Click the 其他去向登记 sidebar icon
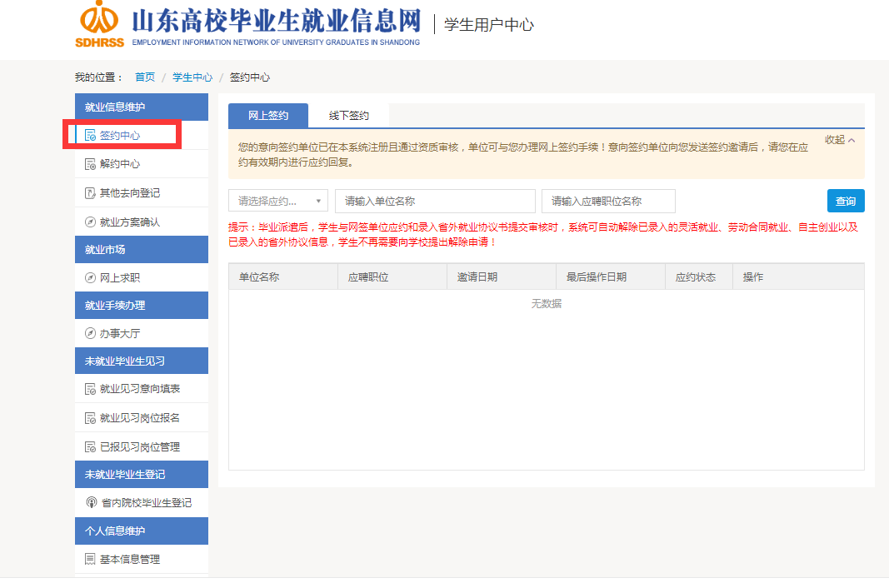The height and width of the screenshot is (588, 889). coord(90,193)
